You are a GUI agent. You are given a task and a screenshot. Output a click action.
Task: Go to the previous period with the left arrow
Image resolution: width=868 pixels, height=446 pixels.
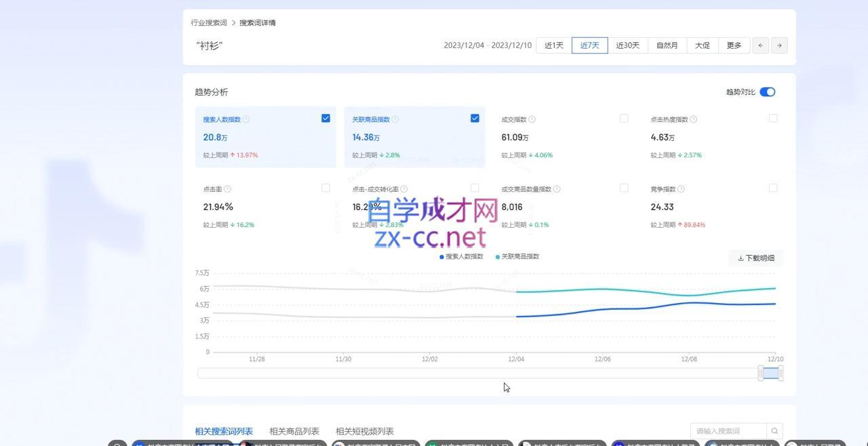[x=759, y=45]
